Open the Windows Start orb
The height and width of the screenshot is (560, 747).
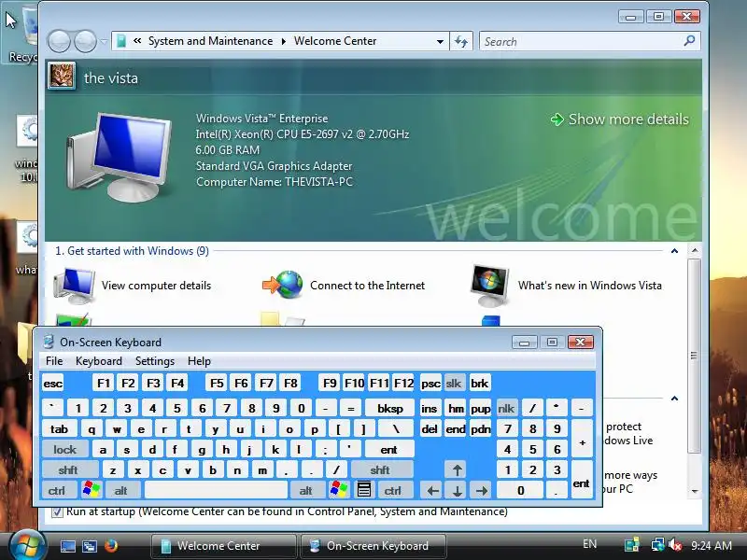coord(28,546)
